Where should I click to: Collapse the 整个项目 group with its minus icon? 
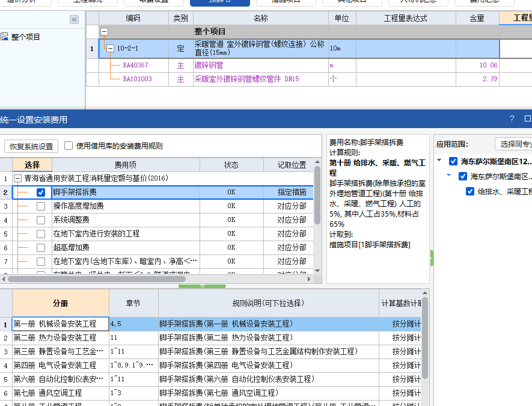click(x=105, y=30)
